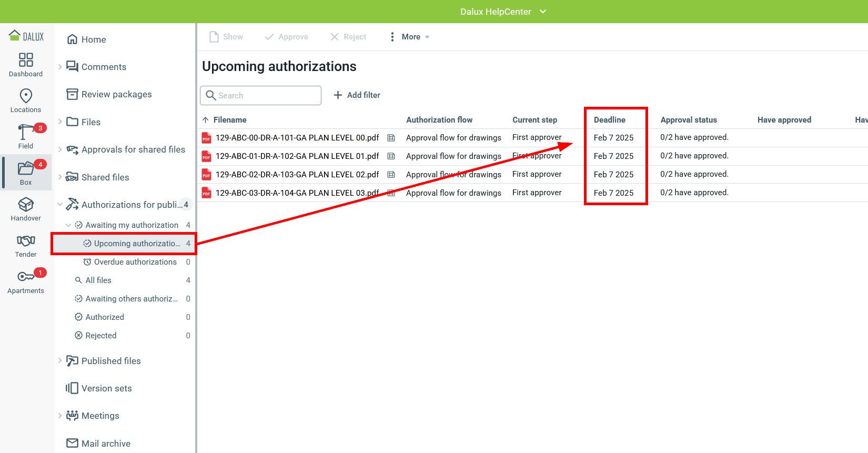Open the More actions menu

[x=410, y=37]
